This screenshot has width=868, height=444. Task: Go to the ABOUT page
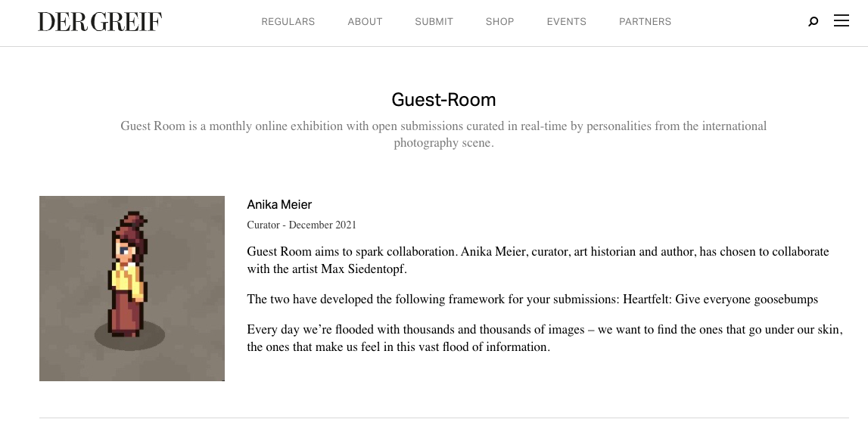[x=365, y=22]
